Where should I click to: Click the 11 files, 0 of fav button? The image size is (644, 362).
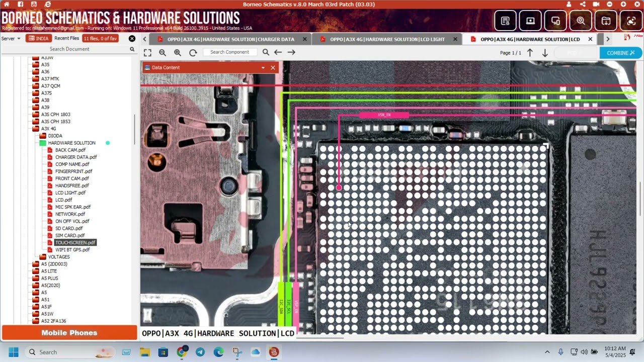tap(101, 39)
